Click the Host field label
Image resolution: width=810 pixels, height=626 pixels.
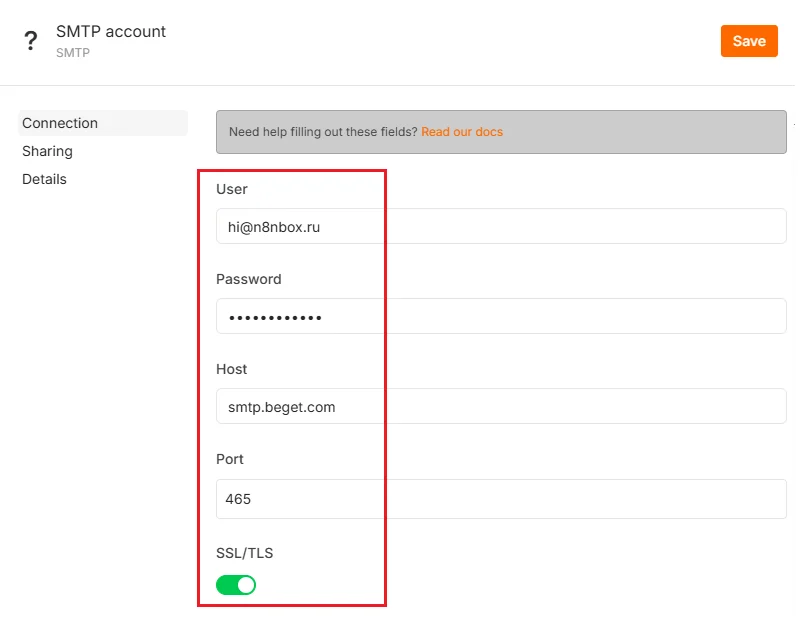231,369
